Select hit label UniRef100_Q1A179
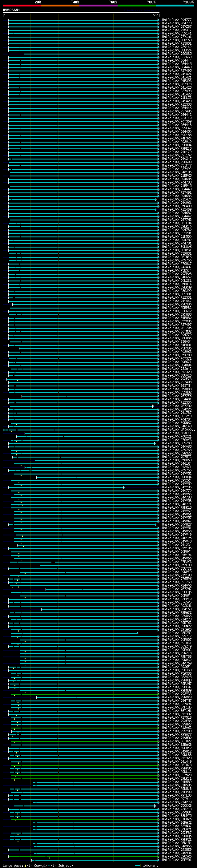 (177, 152)
